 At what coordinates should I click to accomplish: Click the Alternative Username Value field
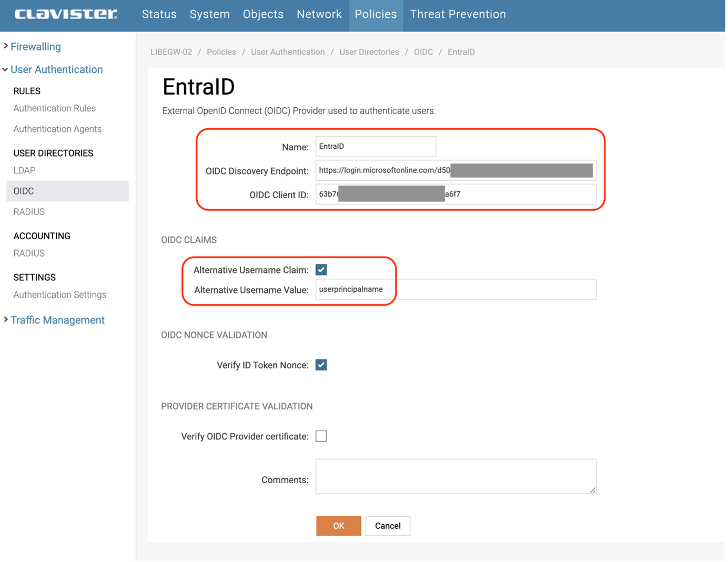coord(456,289)
